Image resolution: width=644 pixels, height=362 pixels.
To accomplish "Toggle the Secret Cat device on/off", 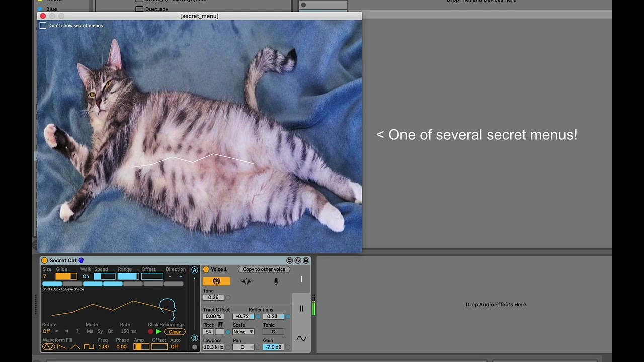I will (x=44, y=260).
